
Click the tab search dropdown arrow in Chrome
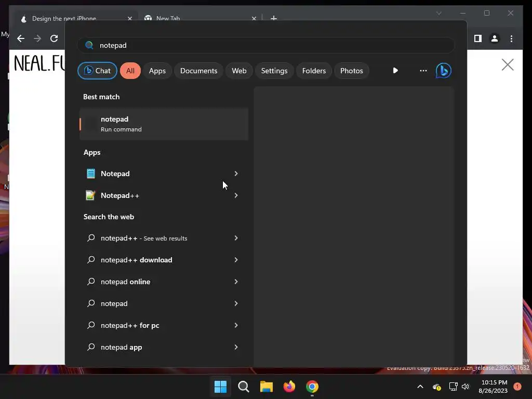click(439, 13)
